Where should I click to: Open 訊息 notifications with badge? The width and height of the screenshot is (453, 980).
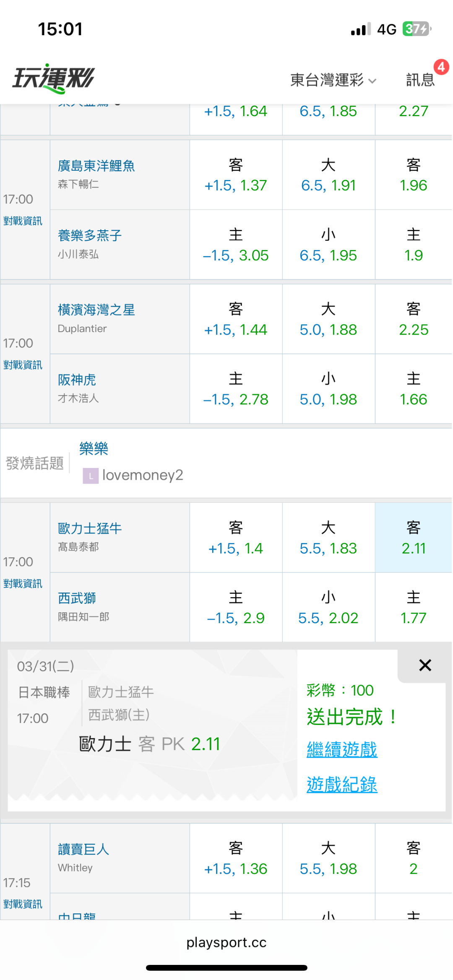point(421,80)
